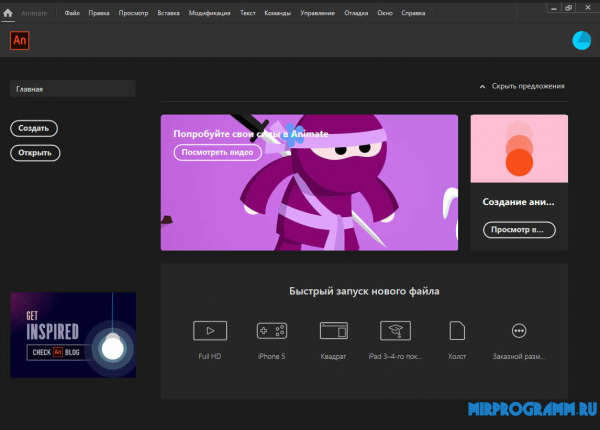This screenshot has width=600, height=430.
Task: Open the Заказной размер options icon
Action: pos(519,331)
